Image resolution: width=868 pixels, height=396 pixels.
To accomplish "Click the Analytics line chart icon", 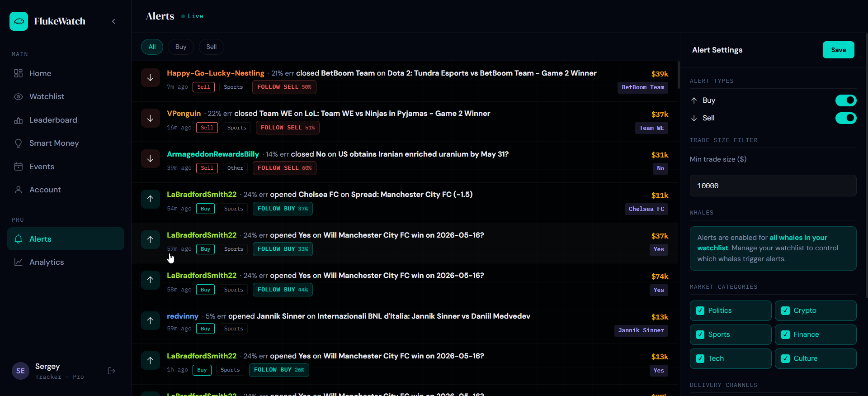I will click(x=19, y=262).
